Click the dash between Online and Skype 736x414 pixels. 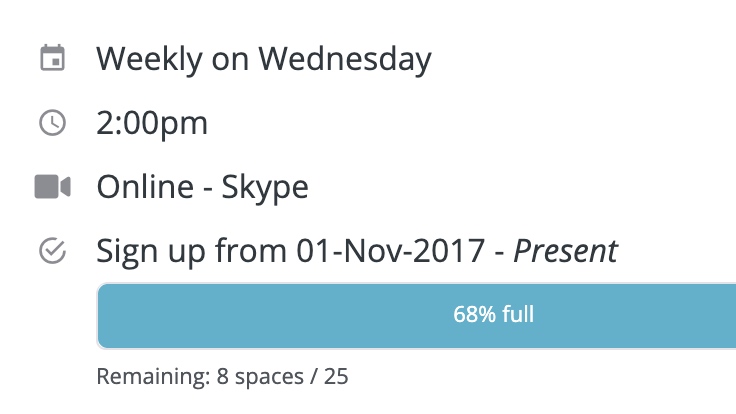click(x=207, y=189)
